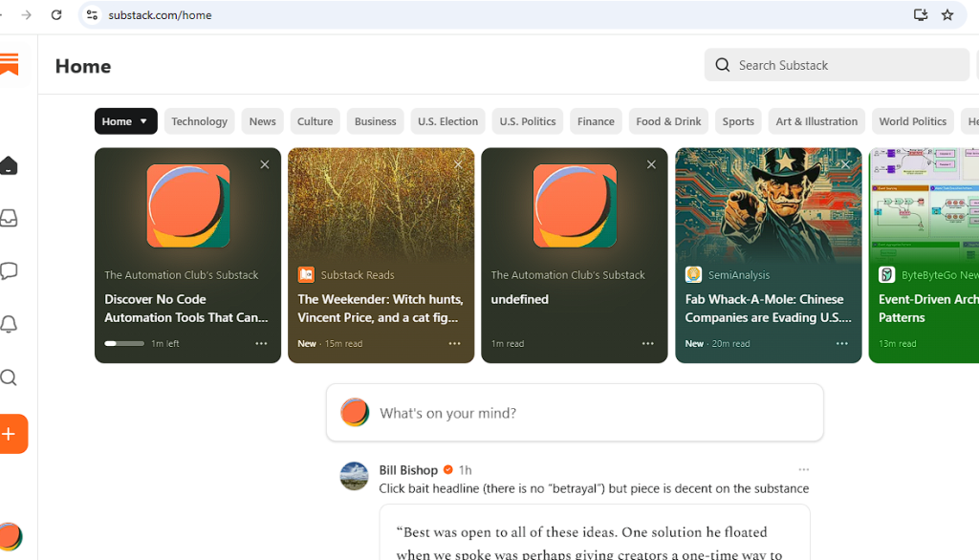Bookmark this page with star icon

[x=947, y=15]
